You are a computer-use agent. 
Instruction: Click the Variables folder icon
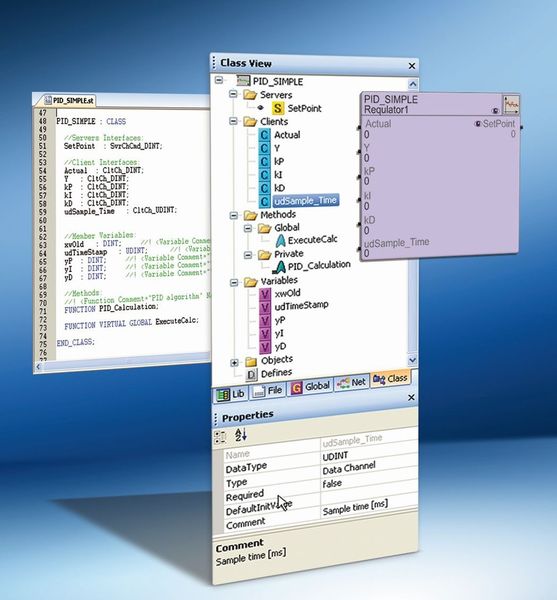click(x=251, y=282)
